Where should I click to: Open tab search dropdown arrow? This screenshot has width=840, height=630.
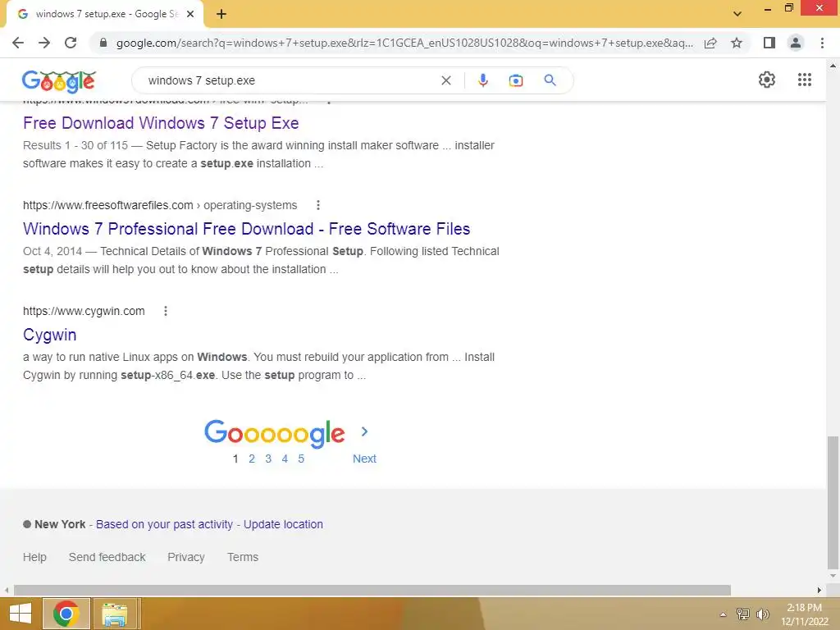pyautogui.click(x=737, y=14)
